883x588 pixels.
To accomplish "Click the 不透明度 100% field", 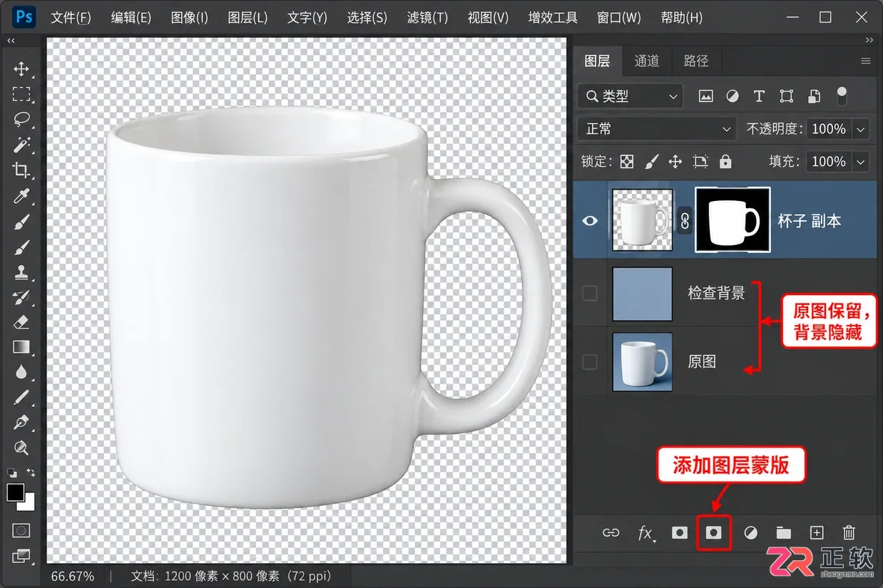I will pyautogui.click(x=829, y=129).
